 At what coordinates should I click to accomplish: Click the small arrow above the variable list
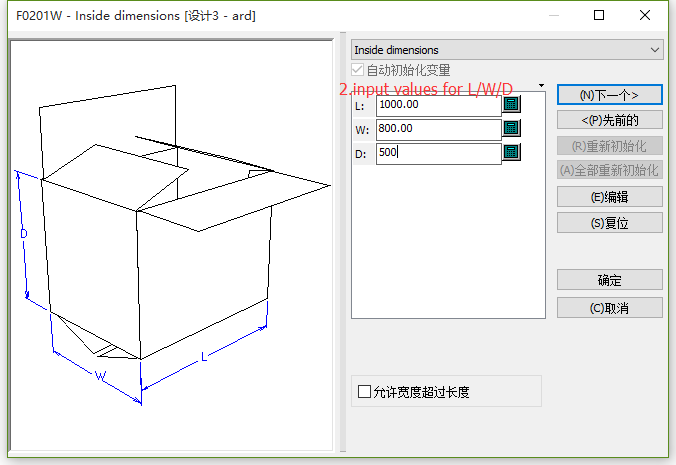(x=541, y=86)
